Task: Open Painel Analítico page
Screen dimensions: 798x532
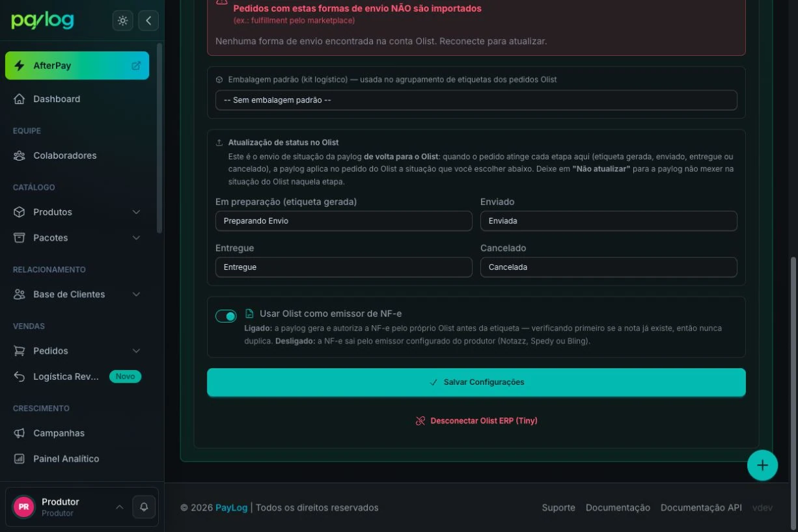Action: tap(77, 459)
